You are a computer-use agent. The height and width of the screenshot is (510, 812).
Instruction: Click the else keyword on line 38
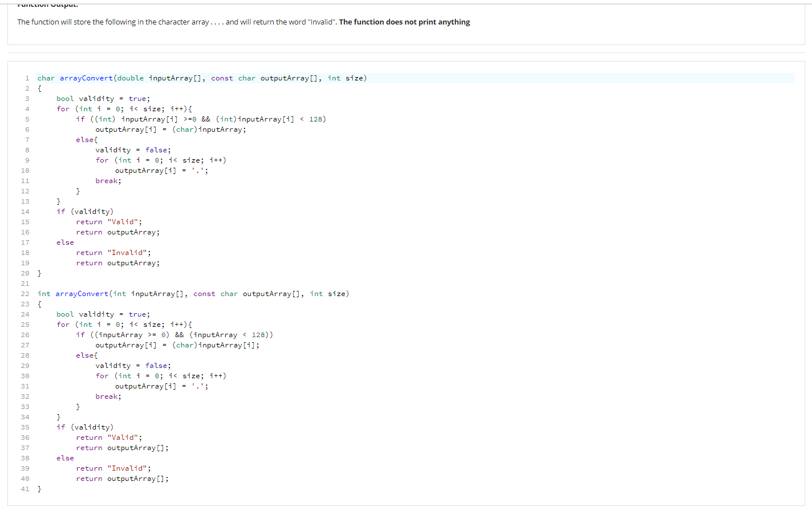pyautogui.click(x=64, y=458)
